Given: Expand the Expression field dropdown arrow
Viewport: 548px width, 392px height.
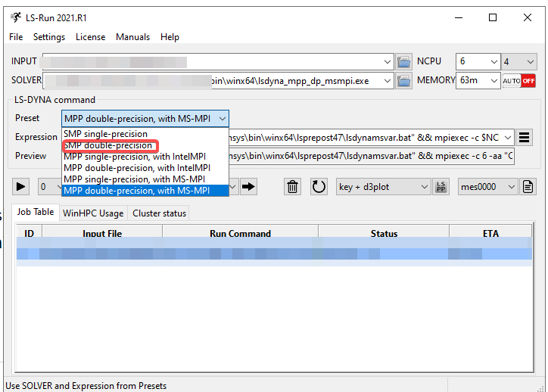Looking at the screenshot, I should click(x=508, y=137).
